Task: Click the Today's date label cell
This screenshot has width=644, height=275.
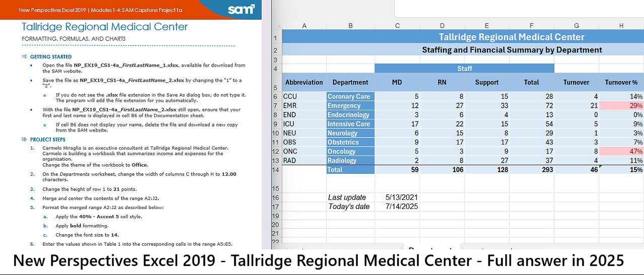Action: (x=350, y=206)
